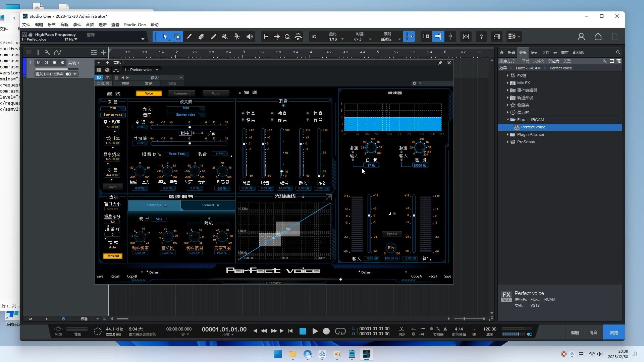Click the metronome icon in transport
The height and width of the screenshot is (362, 644).
[445, 329]
